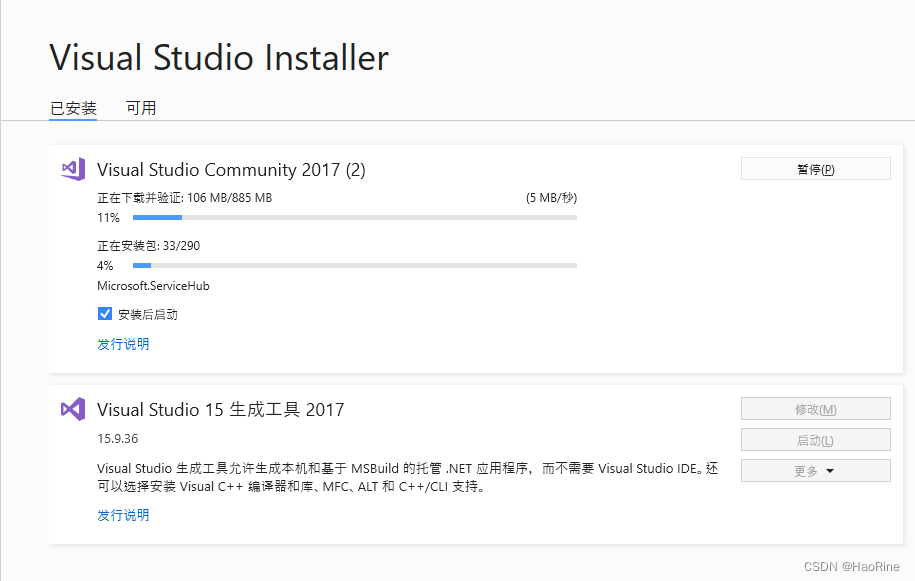Click the Visual Studio Installer title
The image size is (915, 581).
tap(218, 57)
